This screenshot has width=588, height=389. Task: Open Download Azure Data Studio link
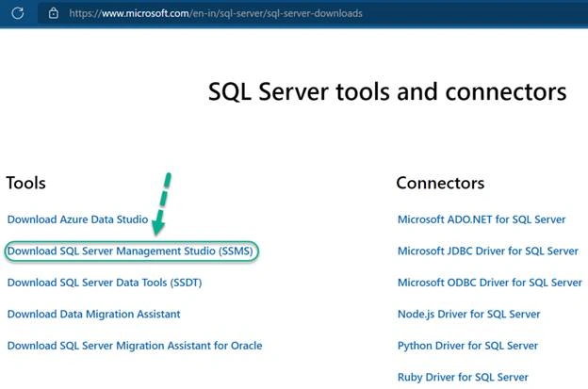(77, 219)
